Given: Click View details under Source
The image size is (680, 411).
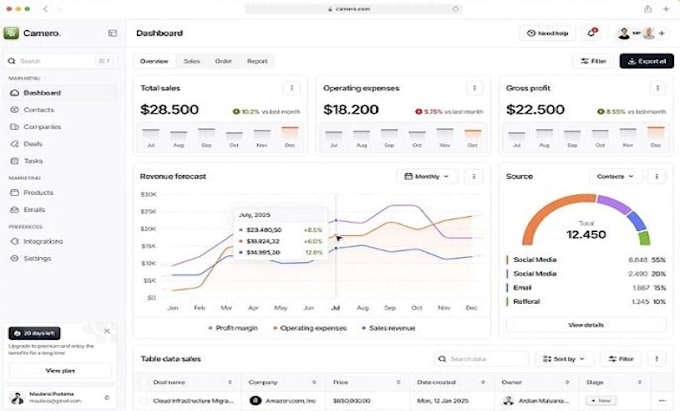Looking at the screenshot, I should [x=586, y=325].
